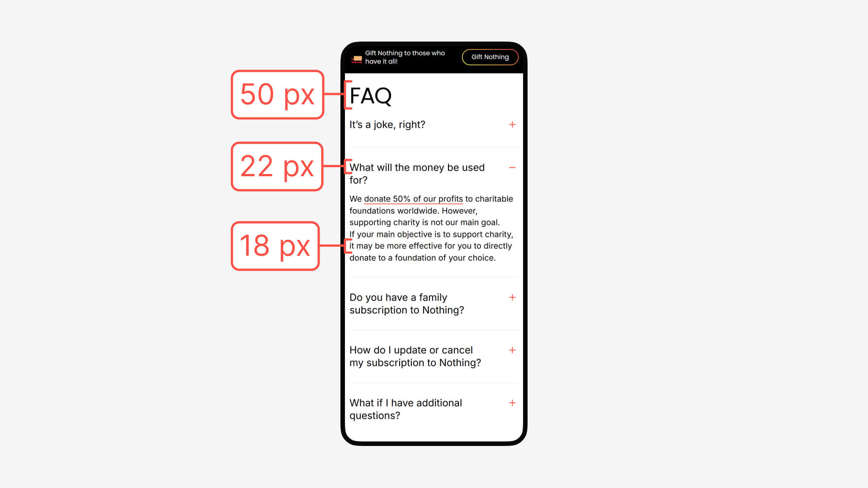Click the 'donate 50% of our profits' hyperlink
Screen dimensions: 868x488
point(413,198)
